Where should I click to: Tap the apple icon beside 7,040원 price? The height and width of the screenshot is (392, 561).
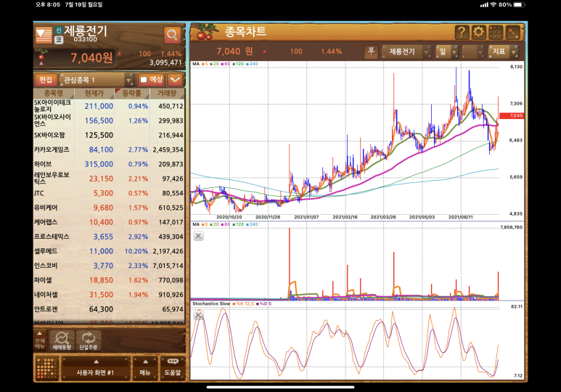coord(41,57)
